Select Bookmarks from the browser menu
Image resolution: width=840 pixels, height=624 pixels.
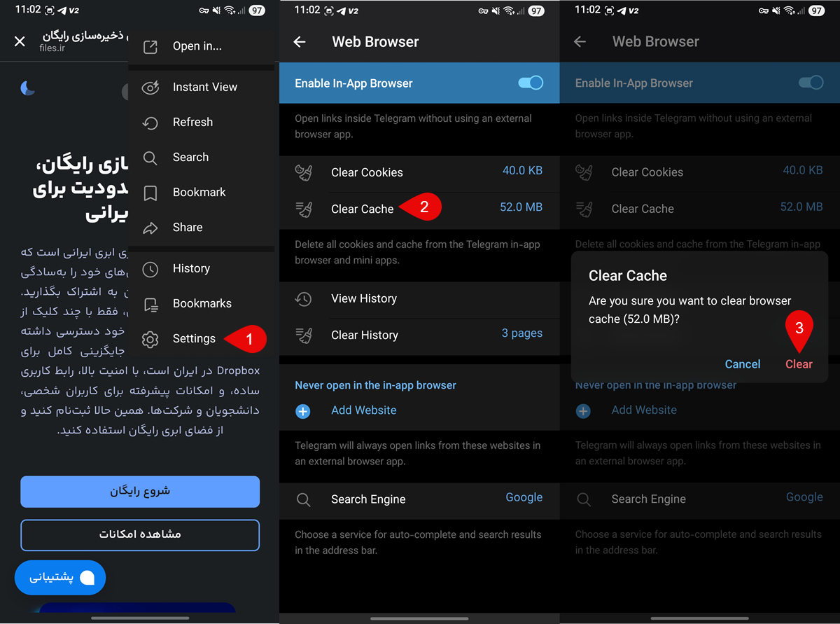[x=202, y=304]
